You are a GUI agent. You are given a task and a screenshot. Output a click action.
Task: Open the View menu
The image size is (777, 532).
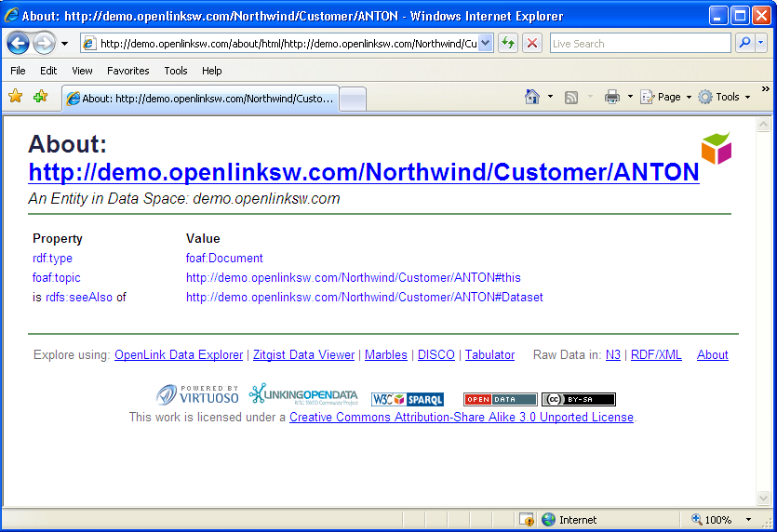[x=82, y=71]
